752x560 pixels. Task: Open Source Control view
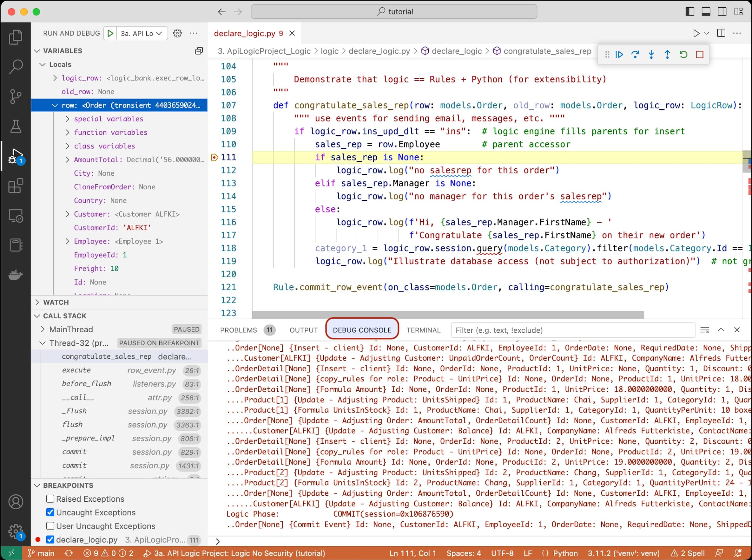click(16, 97)
